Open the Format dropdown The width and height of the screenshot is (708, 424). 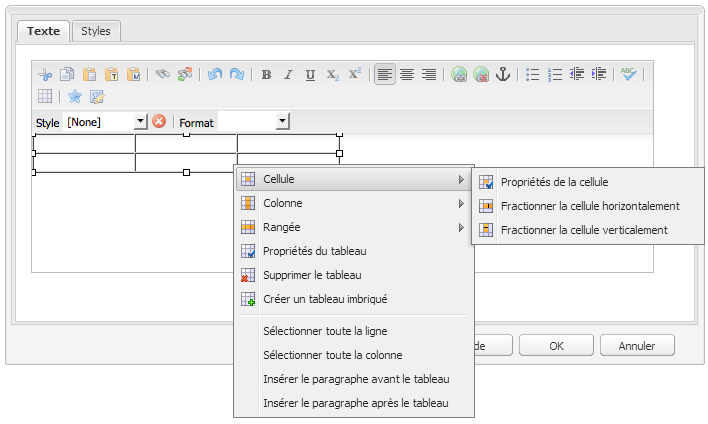click(254, 122)
